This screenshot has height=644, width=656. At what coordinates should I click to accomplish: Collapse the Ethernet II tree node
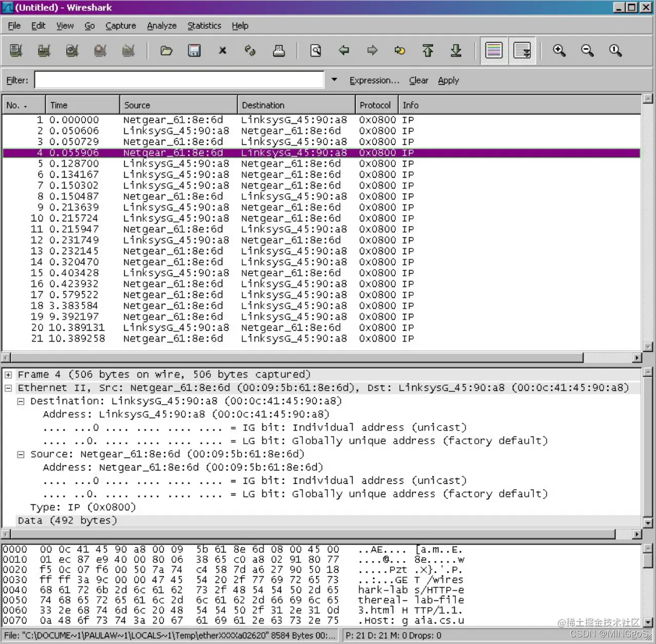8,388
